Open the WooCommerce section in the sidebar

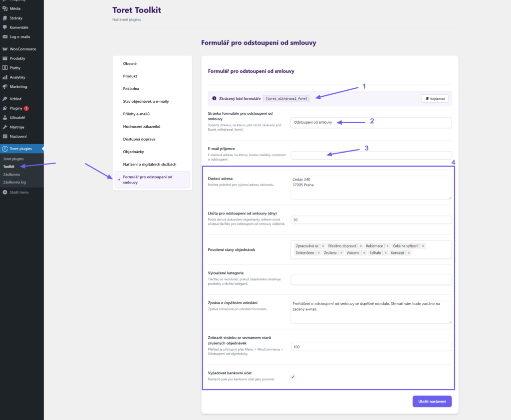(5, 49)
